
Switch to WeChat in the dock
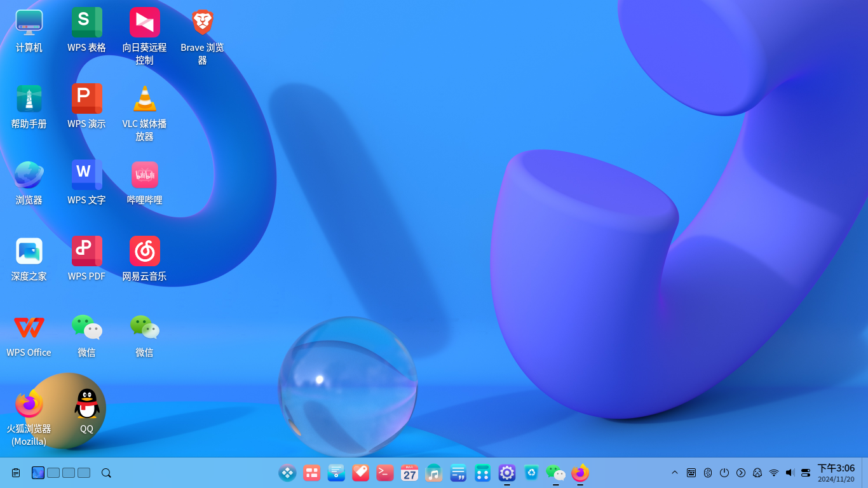point(556,473)
